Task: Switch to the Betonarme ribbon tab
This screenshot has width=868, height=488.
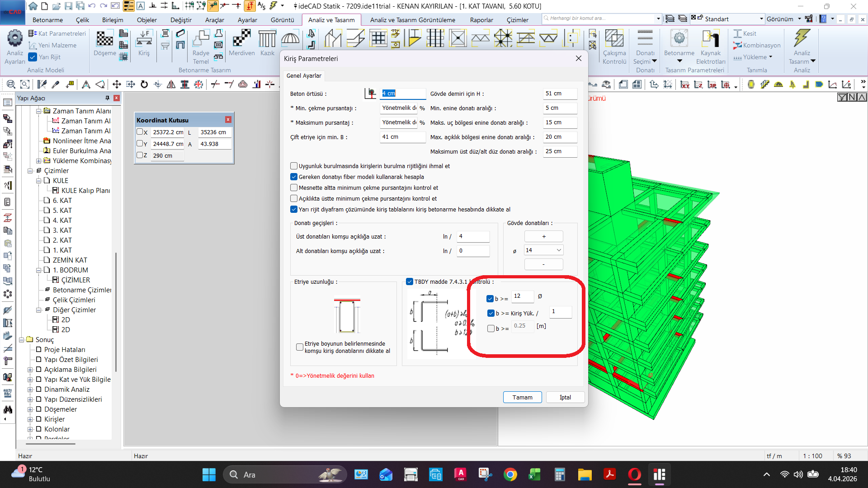Action: click(x=47, y=20)
